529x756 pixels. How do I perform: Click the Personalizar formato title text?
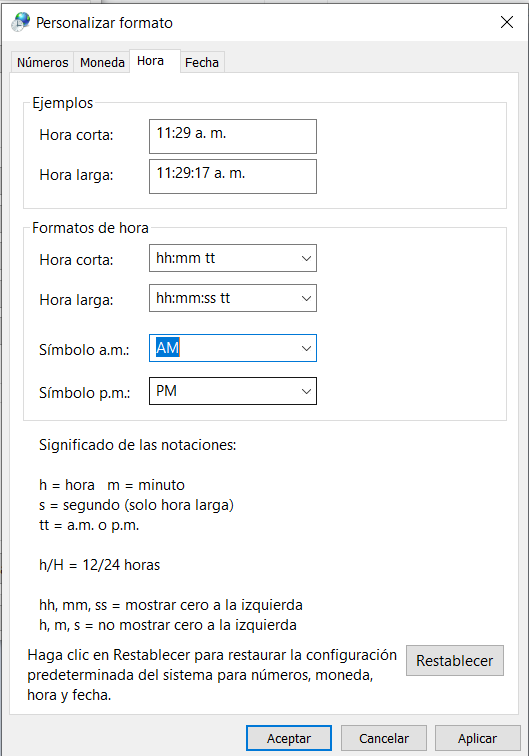[x=105, y=23]
